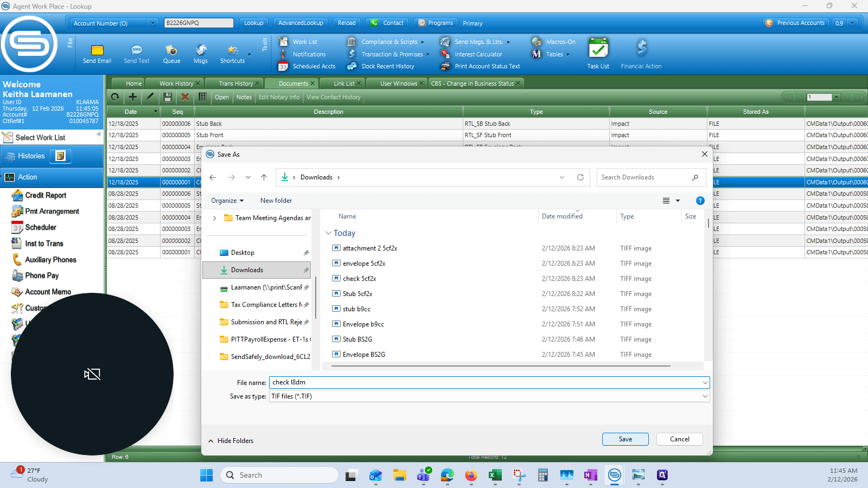
Task: Click the Financial Action icon
Action: [641, 49]
